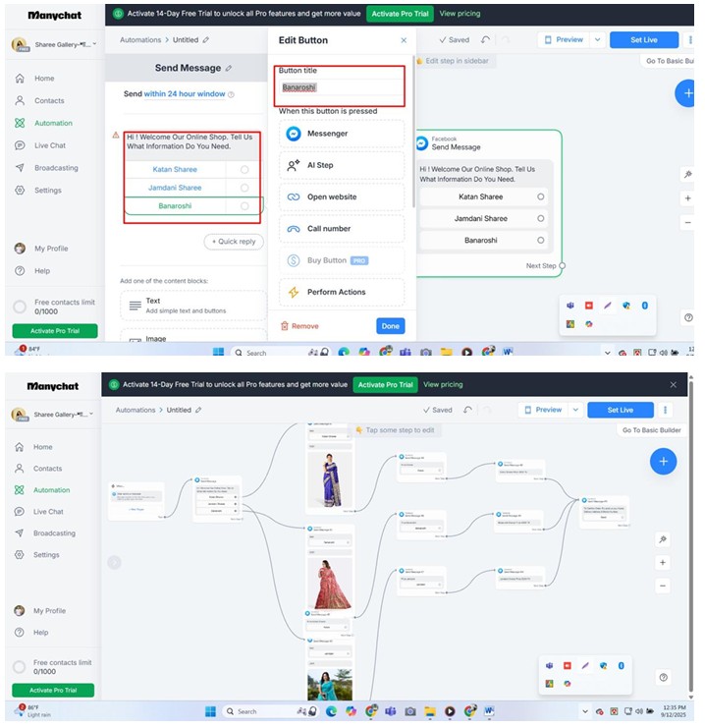Go to Broadcasting in the lower window sidebar
Screen dimensions: 705x728
[x=54, y=533]
